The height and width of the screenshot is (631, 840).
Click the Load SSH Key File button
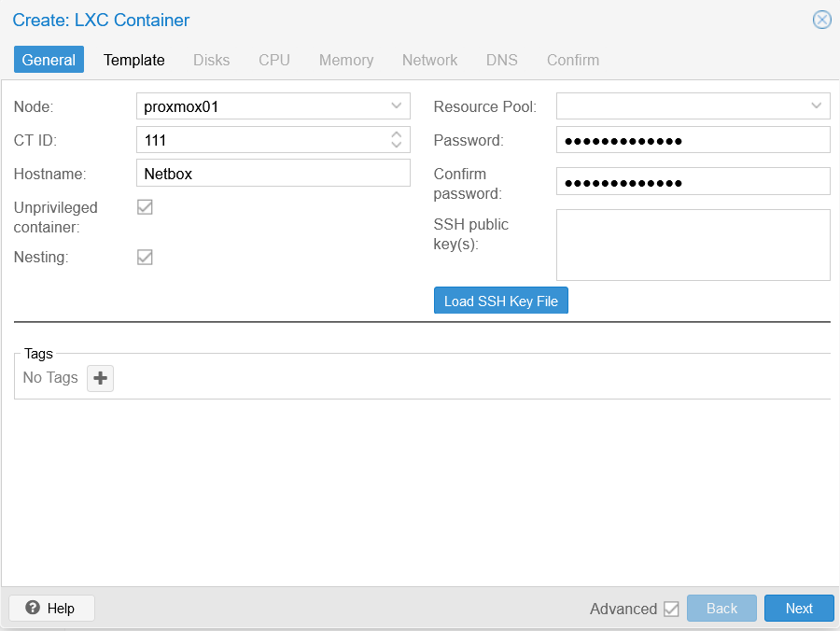click(x=501, y=301)
